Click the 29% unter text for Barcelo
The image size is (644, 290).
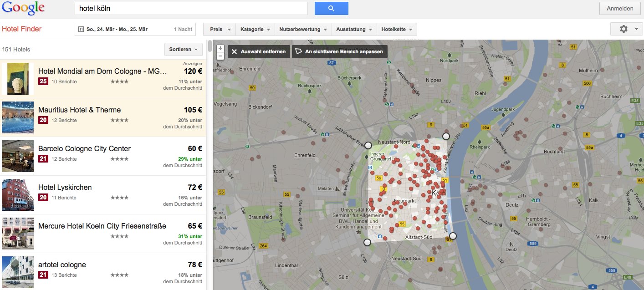click(x=190, y=159)
